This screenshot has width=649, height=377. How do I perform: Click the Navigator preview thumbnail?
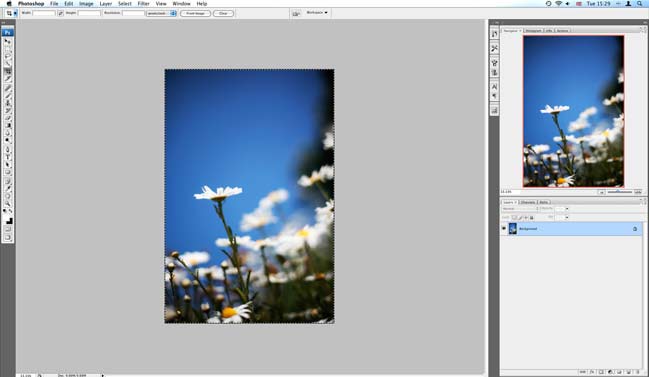point(573,111)
